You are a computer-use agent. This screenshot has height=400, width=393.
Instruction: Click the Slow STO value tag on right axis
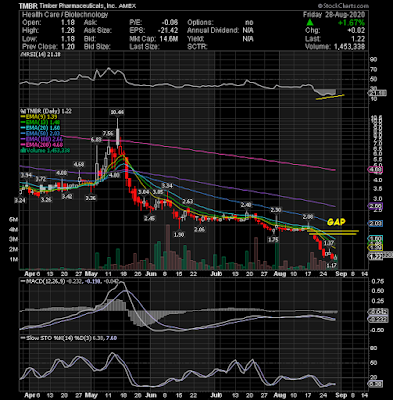[x=375, y=384]
